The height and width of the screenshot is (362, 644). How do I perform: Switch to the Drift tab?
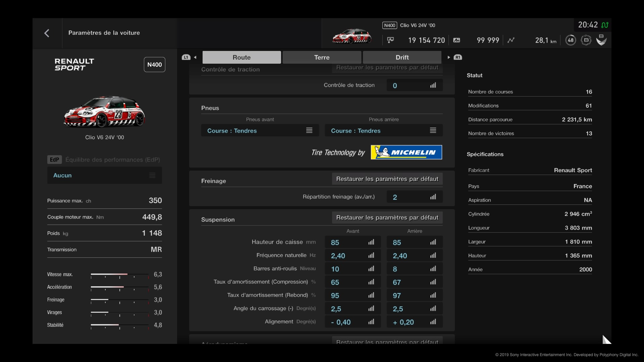402,57
